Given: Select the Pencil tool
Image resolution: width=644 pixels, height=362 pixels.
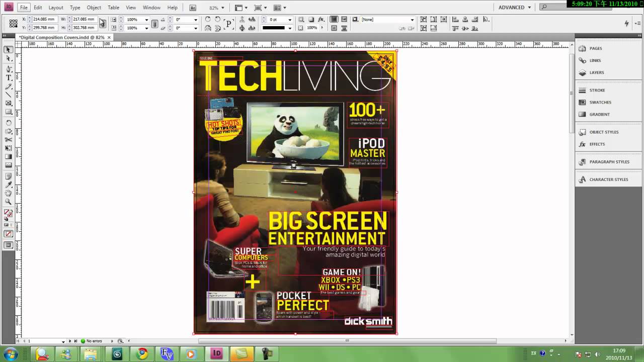Looking at the screenshot, I should pos(9,86).
